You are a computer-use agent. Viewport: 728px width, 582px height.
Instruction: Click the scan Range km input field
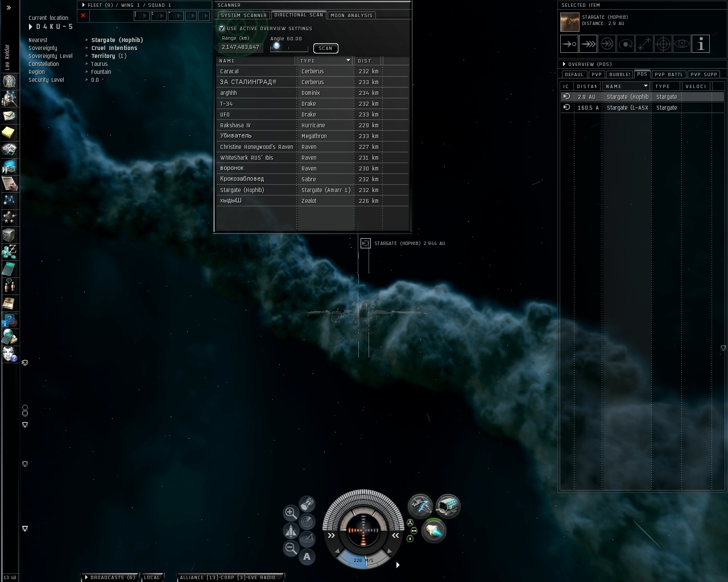(241, 47)
